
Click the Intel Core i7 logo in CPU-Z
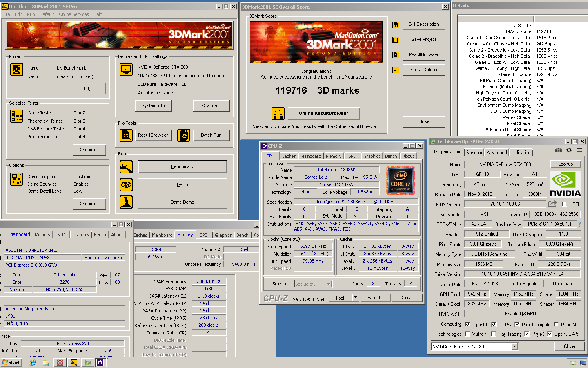point(400,180)
